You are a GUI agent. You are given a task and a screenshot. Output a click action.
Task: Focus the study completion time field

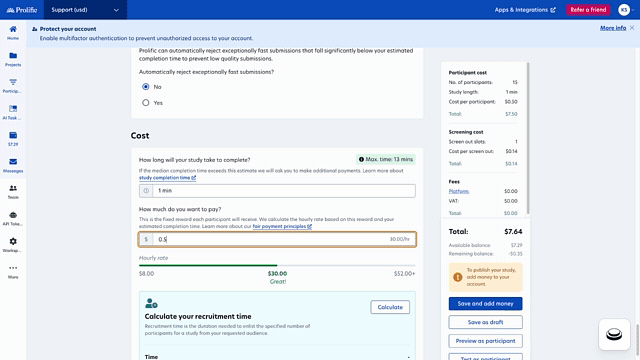pyautogui.click(x=277, y=191)
